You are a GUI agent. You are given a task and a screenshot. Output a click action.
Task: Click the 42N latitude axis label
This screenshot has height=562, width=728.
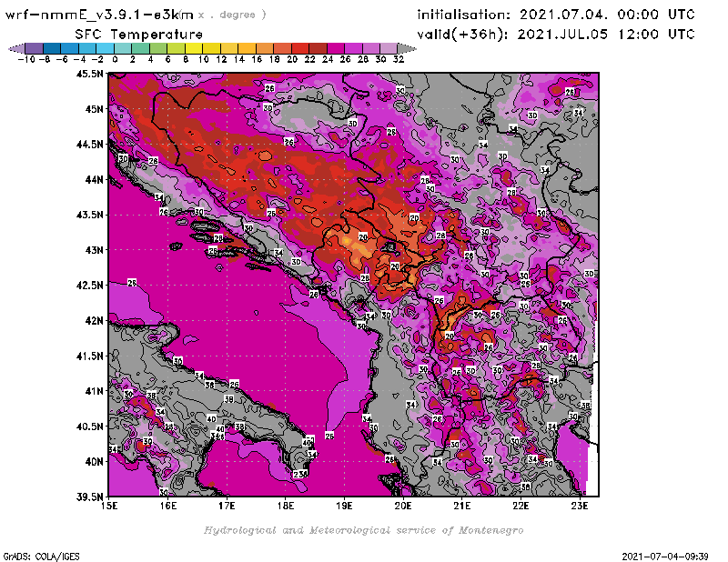point(94,321)
